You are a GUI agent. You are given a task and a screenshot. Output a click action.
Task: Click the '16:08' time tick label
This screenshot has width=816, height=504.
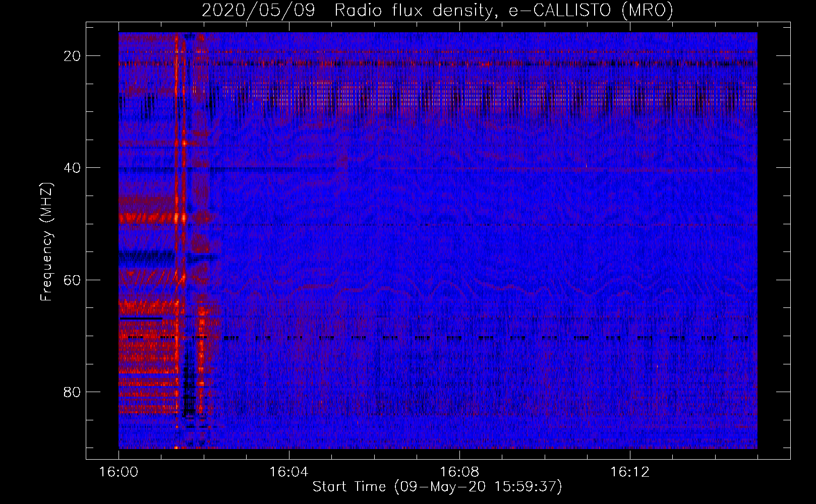coord(459,472)
